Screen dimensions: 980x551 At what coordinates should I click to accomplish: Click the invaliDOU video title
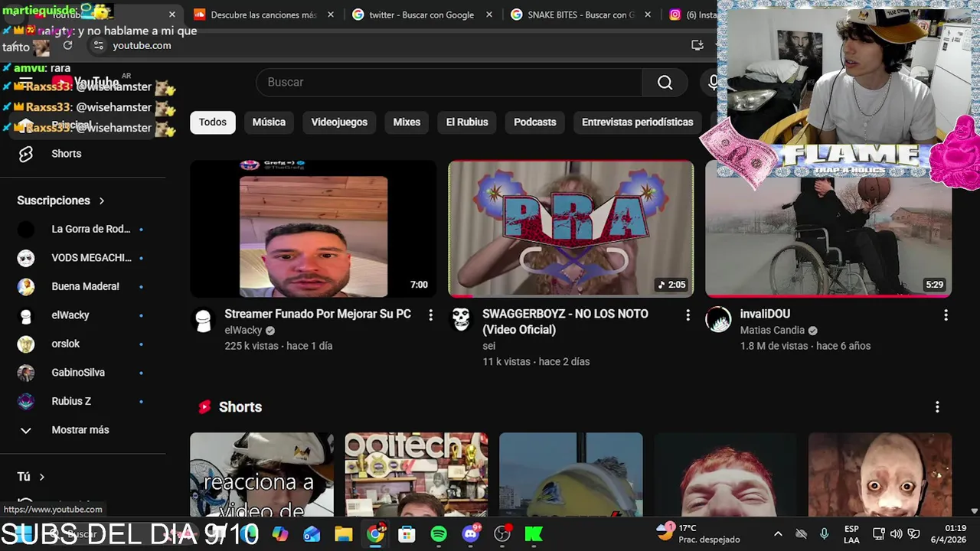pyautogui.click(x=765, y=315)
